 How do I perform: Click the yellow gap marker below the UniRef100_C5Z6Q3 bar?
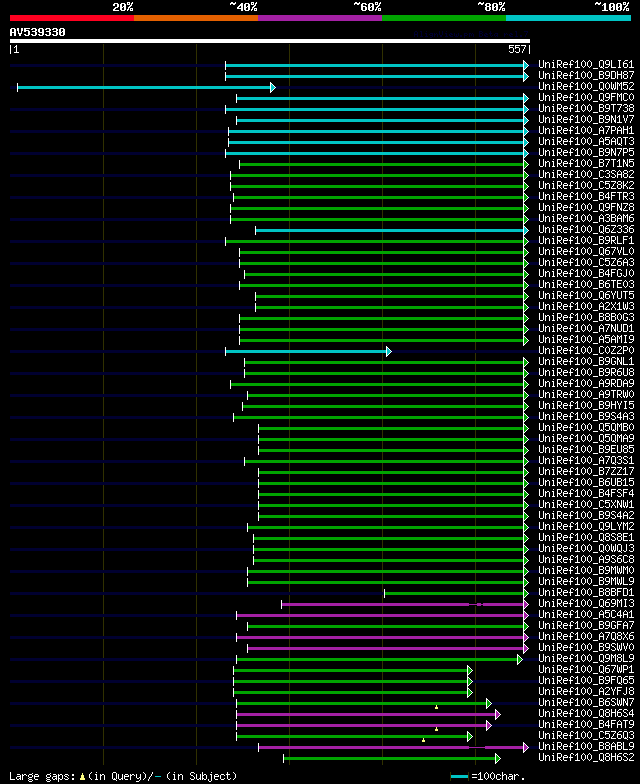click(x=424, y=740)
